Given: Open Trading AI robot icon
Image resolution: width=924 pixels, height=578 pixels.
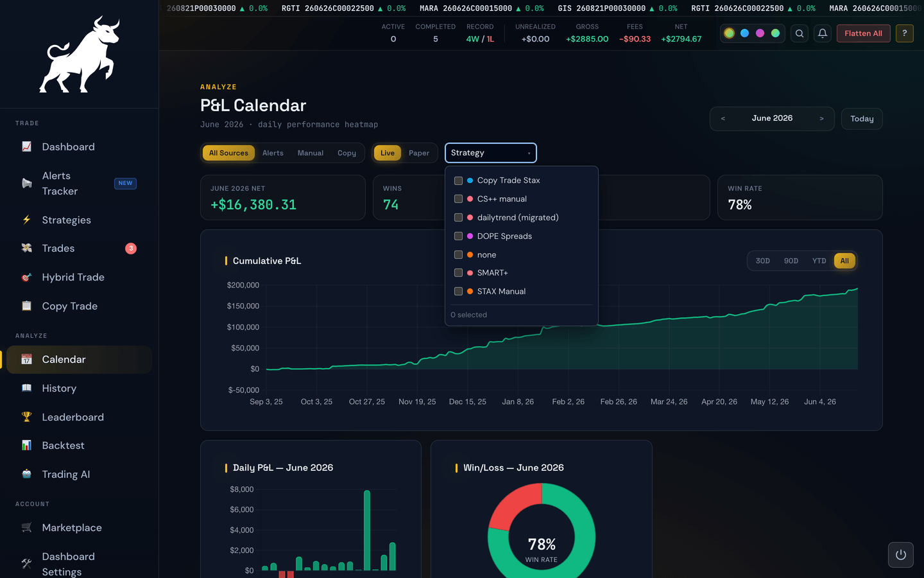Looking at the screenshot, I should click(26, 474).
